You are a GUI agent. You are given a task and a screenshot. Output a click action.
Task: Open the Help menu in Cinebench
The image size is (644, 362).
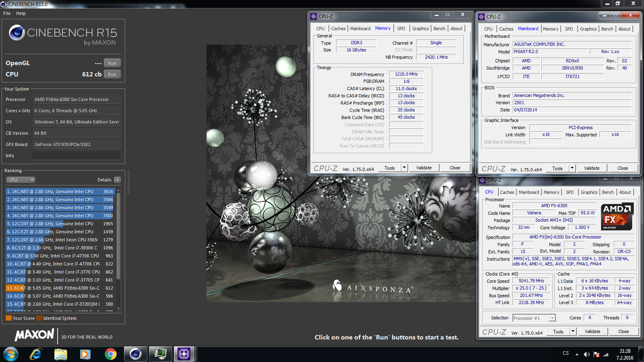[x=21, y=13]
